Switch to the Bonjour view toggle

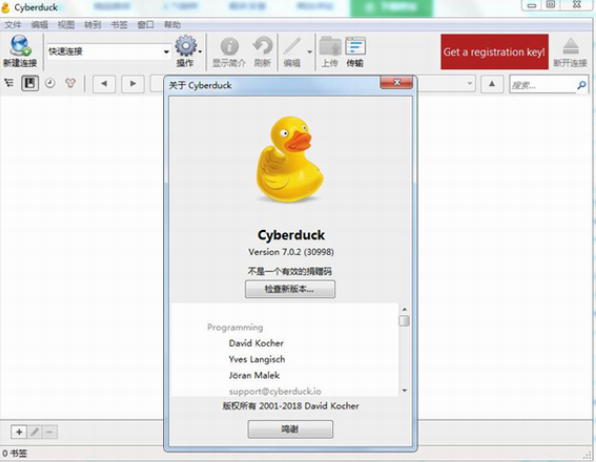70,83
